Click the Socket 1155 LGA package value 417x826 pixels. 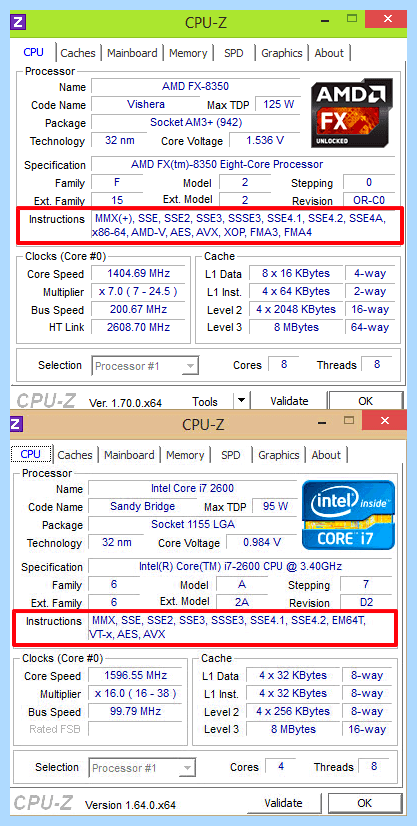point(192,524)
